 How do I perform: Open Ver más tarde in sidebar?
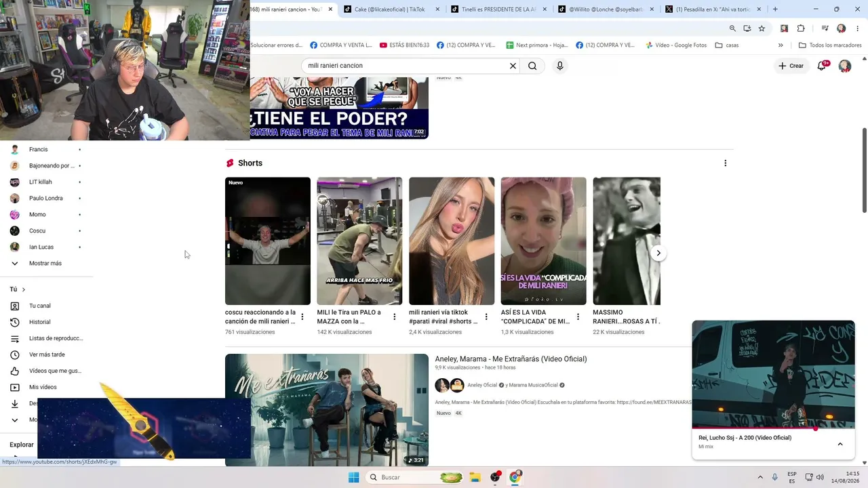pos(47,354)
